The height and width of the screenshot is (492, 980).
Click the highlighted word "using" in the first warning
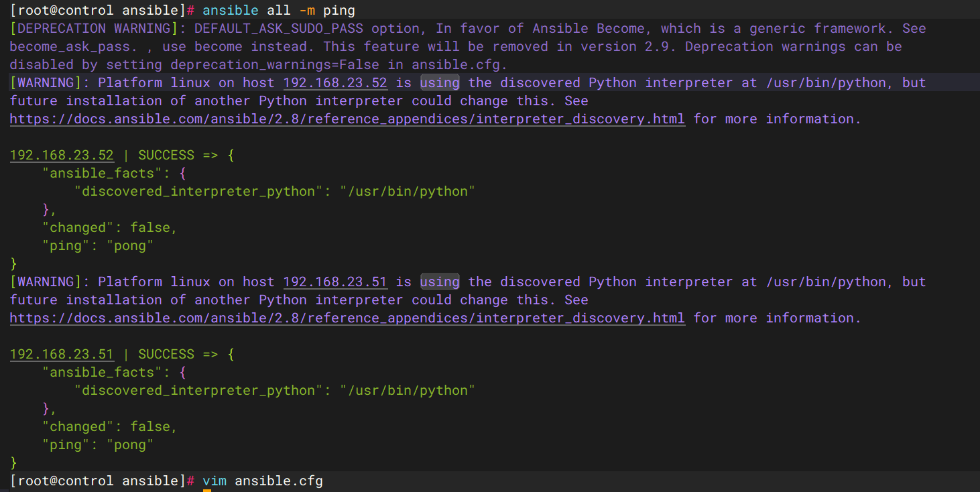pyautogui.click(x=440, y=82)
